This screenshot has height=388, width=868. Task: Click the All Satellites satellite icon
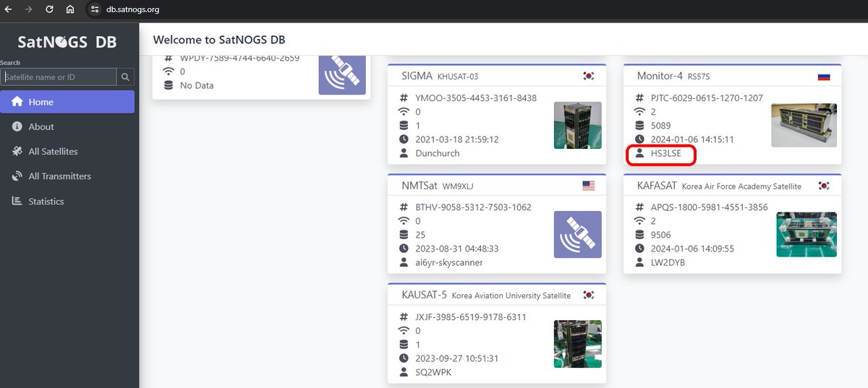click(17, 152)
